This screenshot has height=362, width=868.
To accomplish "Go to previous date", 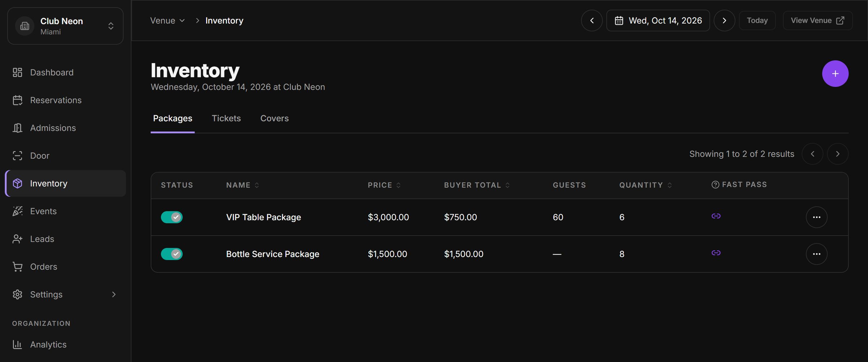I will pos(592,21).
